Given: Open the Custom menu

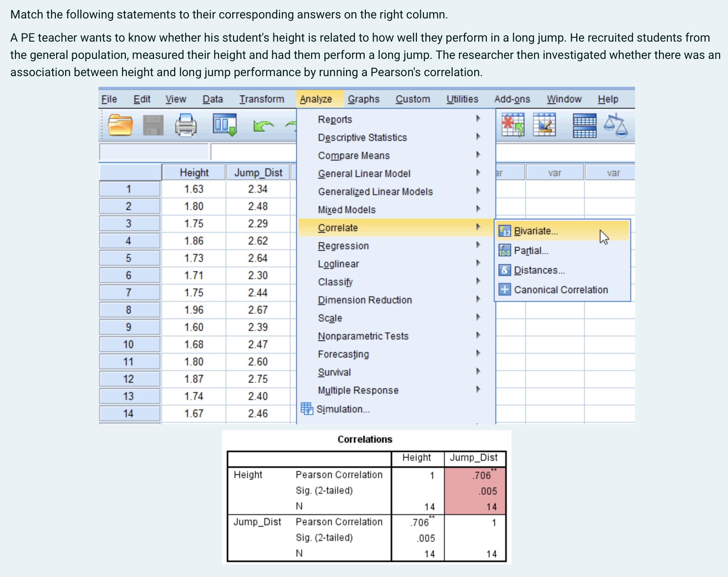Looking at the screenshot, I should point(413,99).
